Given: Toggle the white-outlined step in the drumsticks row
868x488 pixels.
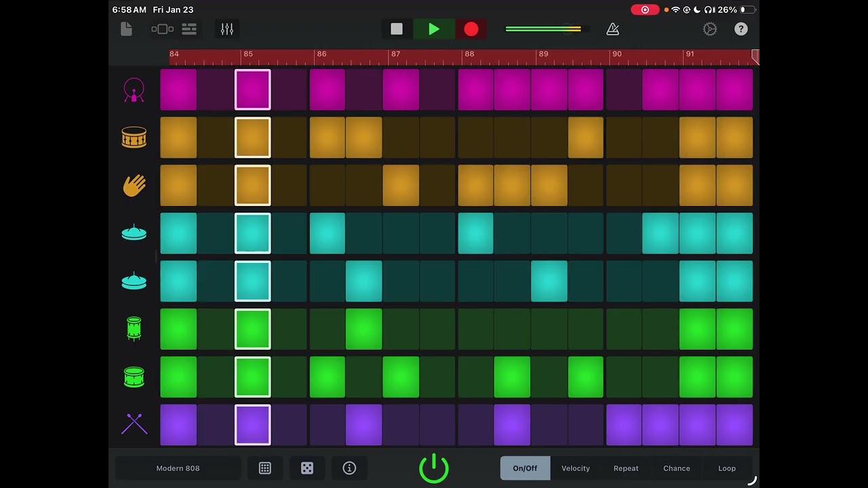Looking at the screenshot, I should 253,425.
